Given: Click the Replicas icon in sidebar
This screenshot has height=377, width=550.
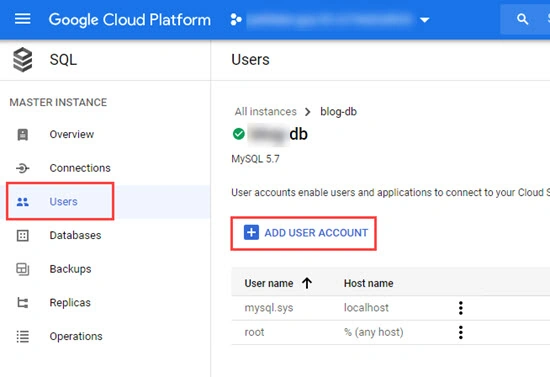Looking at the screenshot, I should 23,302.
